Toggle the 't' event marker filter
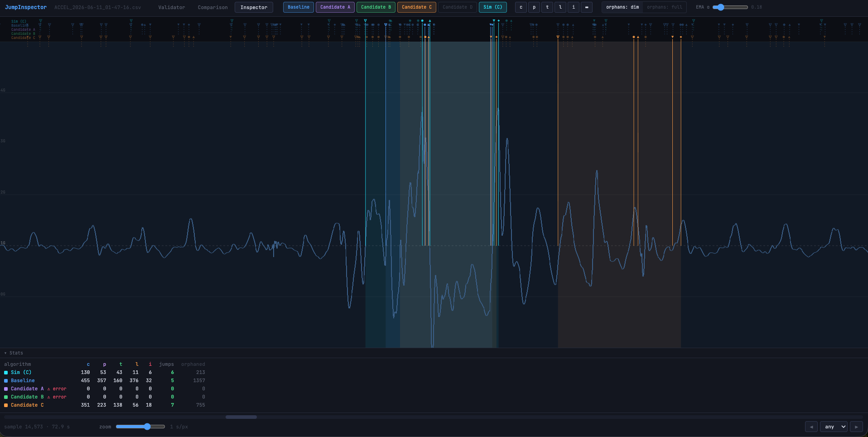The height and width of the screenshot is (437, 868). point(547,7)
